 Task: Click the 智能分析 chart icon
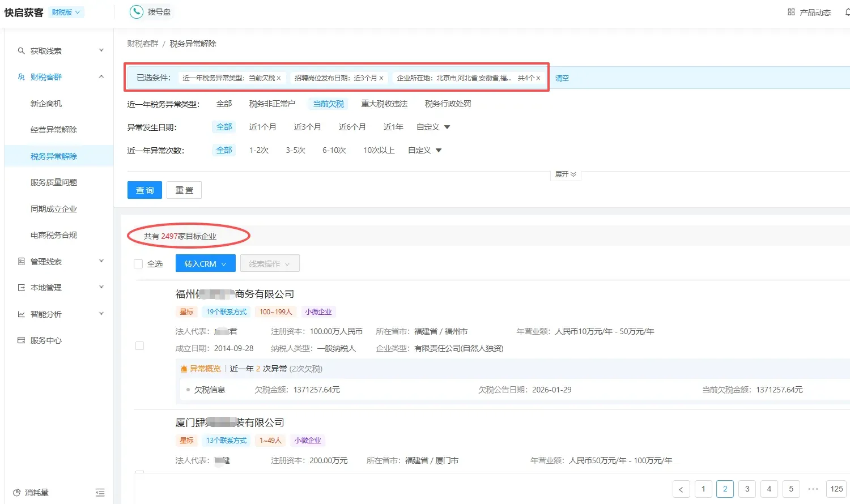[21, 314]
